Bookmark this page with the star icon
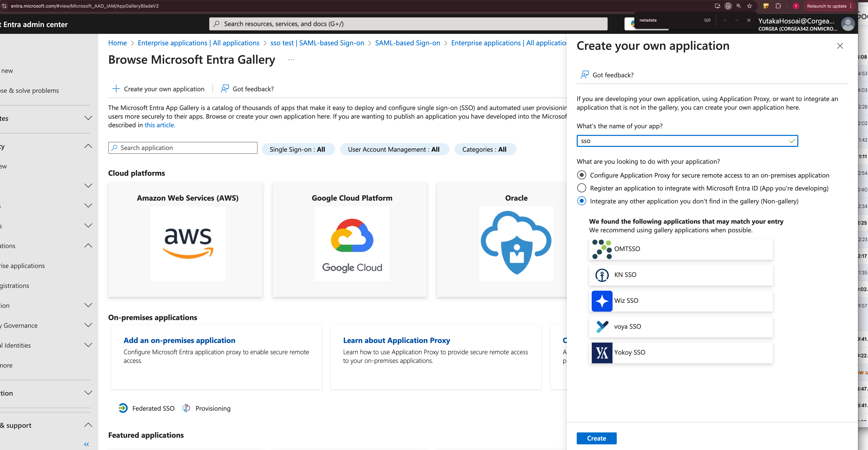This screenshot has height=450, width=868. [x=749, y=6]
